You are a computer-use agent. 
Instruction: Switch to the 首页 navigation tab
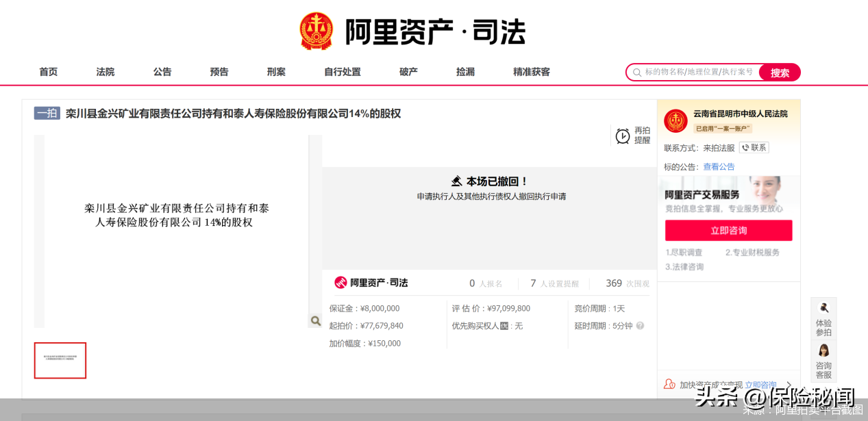click(x=48, y=72)
